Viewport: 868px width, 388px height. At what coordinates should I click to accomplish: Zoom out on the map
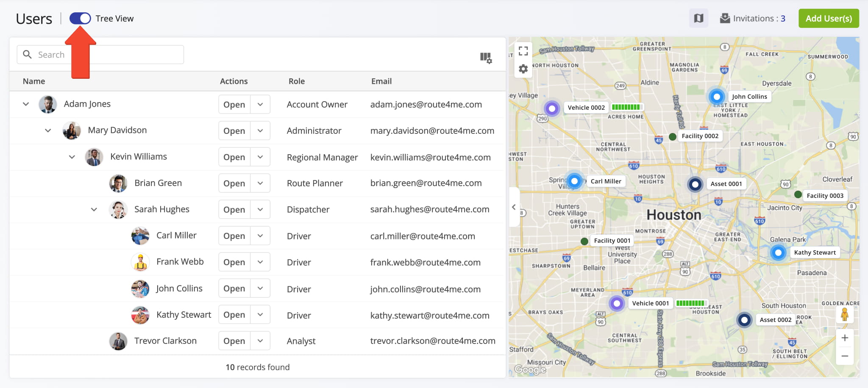click(845, 356)
